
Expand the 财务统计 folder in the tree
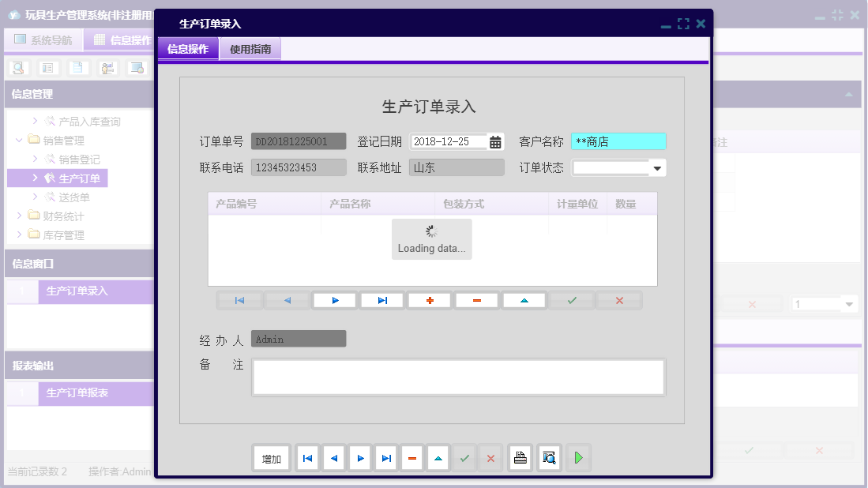(20, 216)
